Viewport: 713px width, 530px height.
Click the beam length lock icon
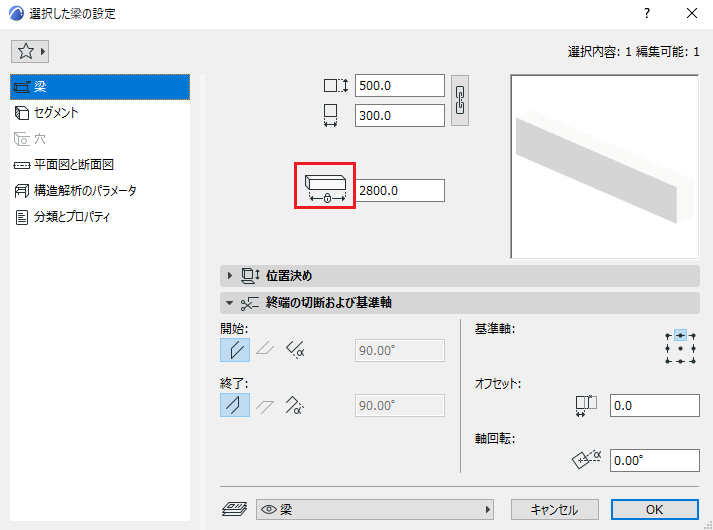[325, 188]
